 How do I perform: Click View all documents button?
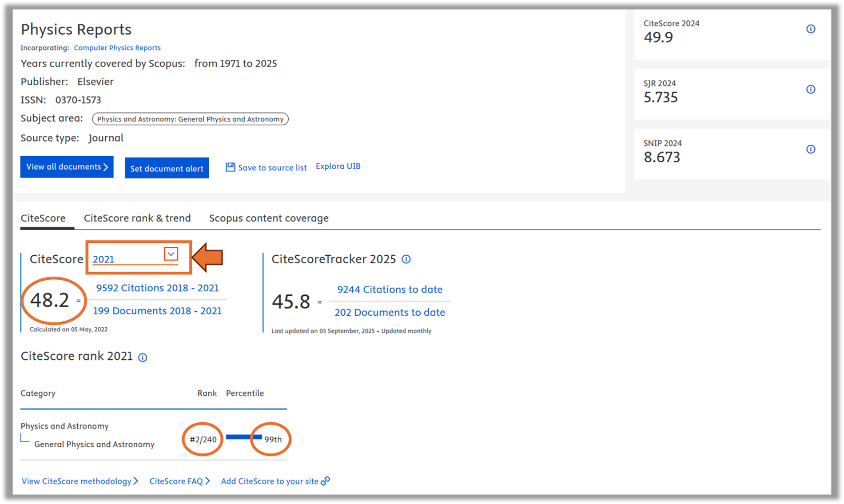pos(67,167)
